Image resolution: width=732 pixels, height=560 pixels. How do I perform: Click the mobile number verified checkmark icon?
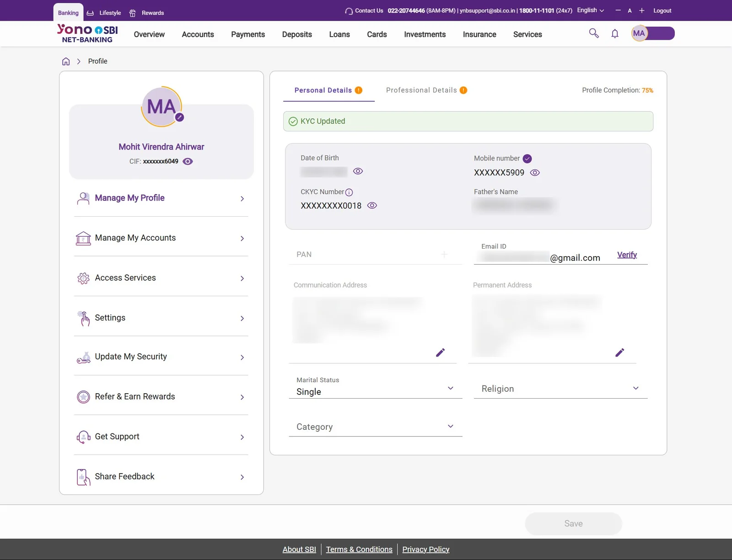527,159
